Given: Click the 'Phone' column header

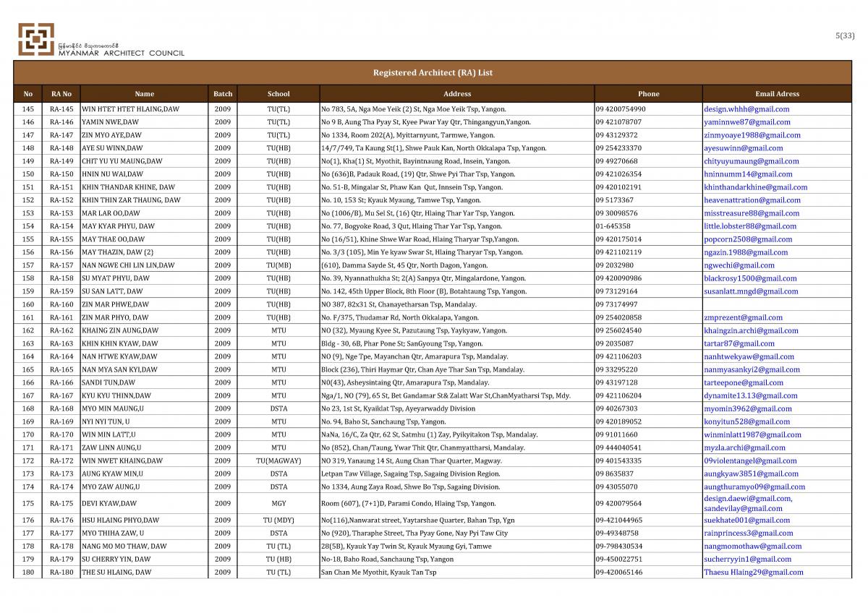Looking at the screenshot, I should click(x=649, y=94).
